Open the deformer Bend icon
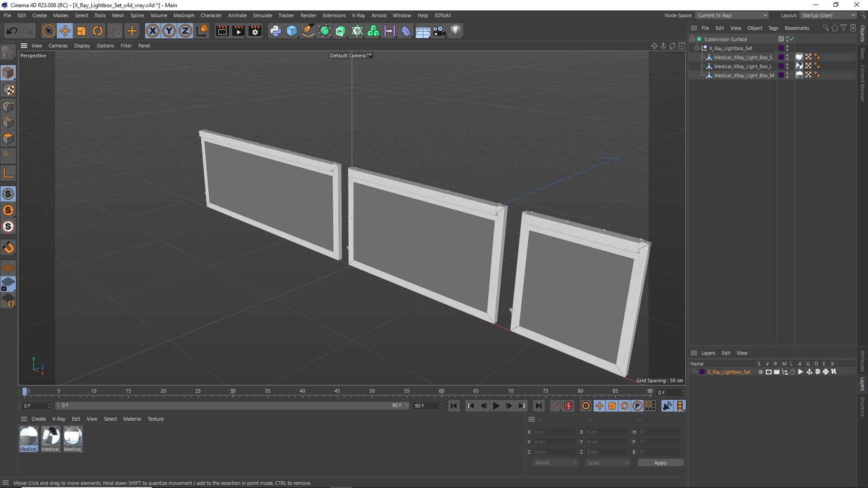 pos(406,31)
